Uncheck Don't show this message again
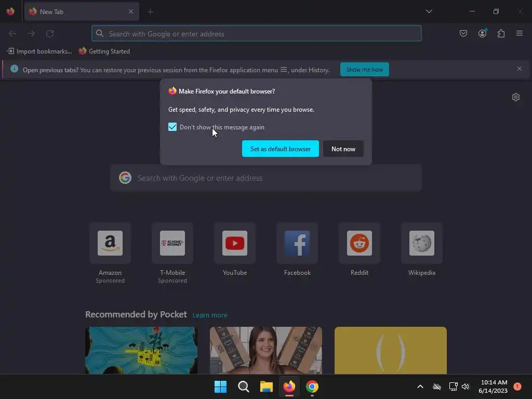 click(x=172, y=127)
